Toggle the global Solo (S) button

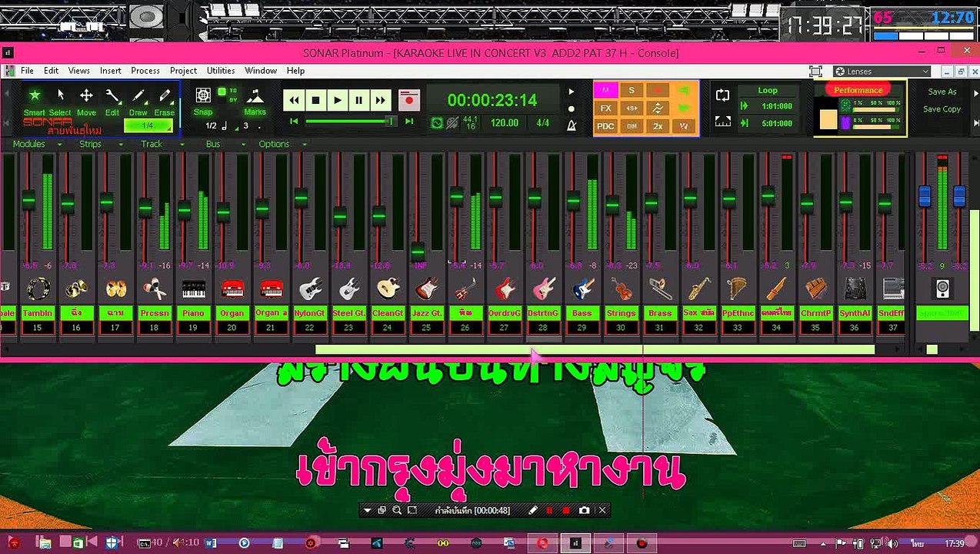pyautogui.click(x=632, y=90)
